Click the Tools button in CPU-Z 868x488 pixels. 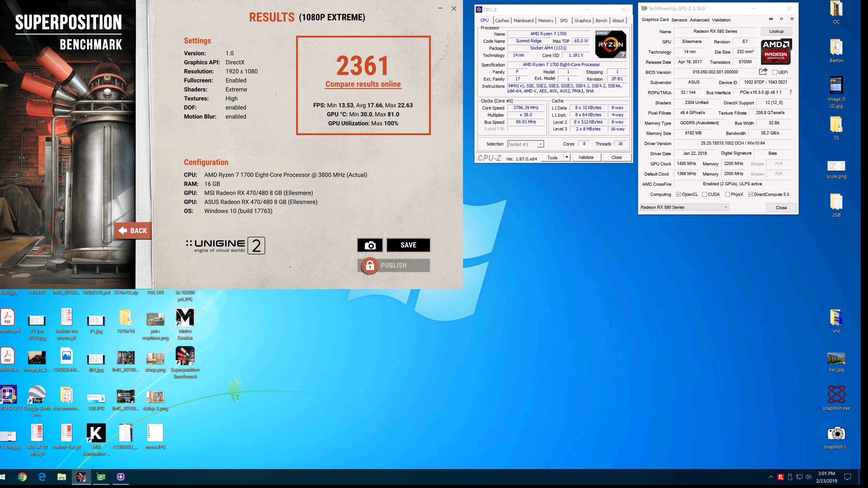pyautogui.click(x=552, y=157)
